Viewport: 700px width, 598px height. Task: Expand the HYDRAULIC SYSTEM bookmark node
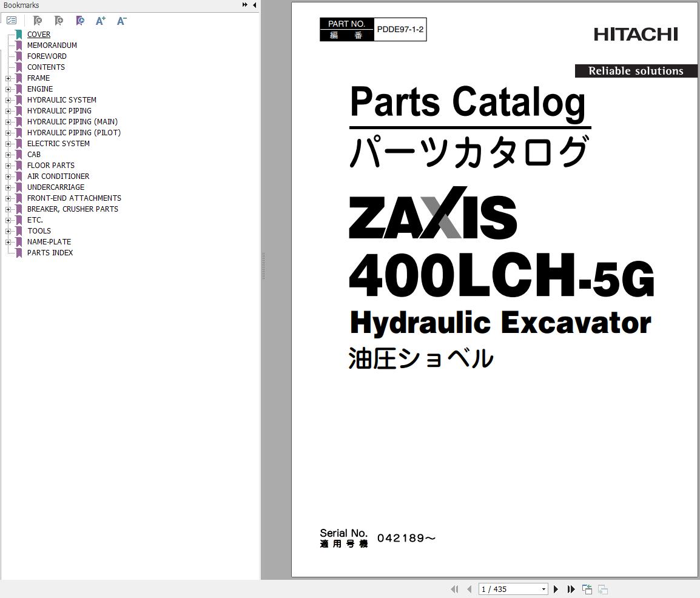8,100
